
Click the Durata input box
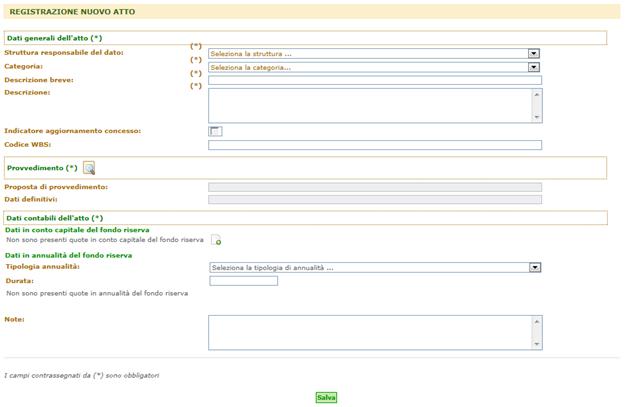(x=243, y=281)
